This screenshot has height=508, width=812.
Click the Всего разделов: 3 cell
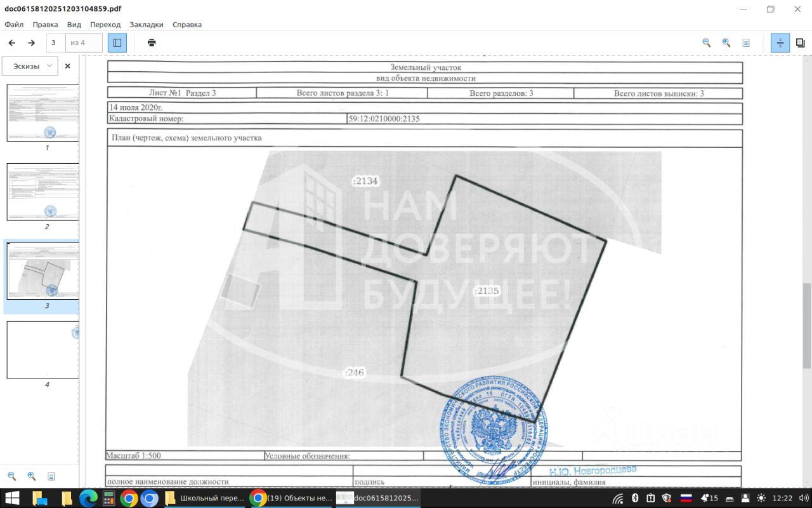501,93
